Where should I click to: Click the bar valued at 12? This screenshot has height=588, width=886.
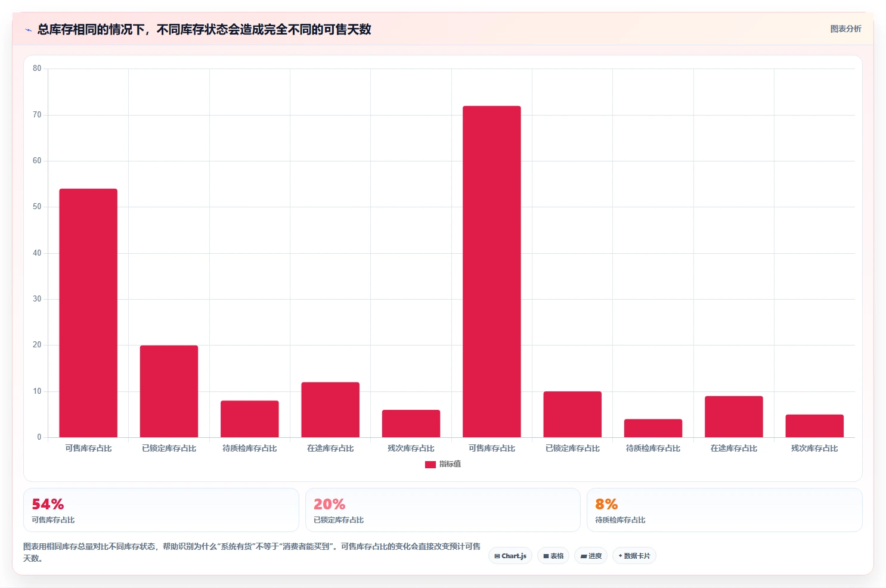click(330, 410)
